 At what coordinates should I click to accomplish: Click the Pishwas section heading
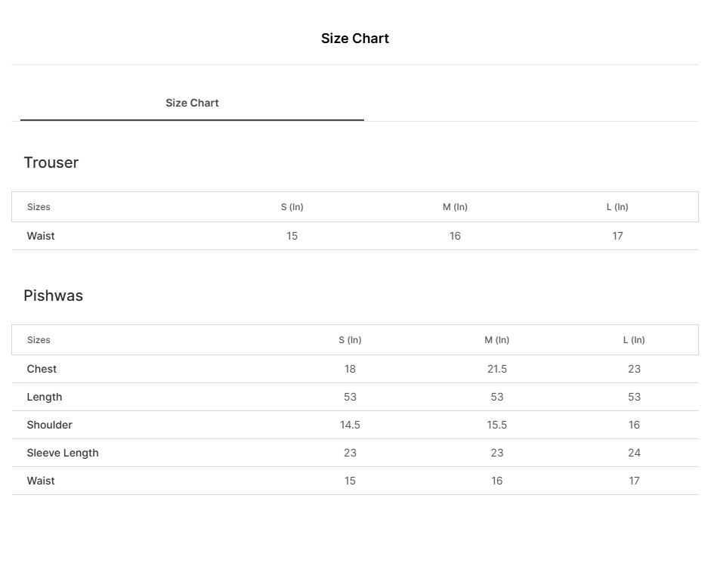(54, 296)
